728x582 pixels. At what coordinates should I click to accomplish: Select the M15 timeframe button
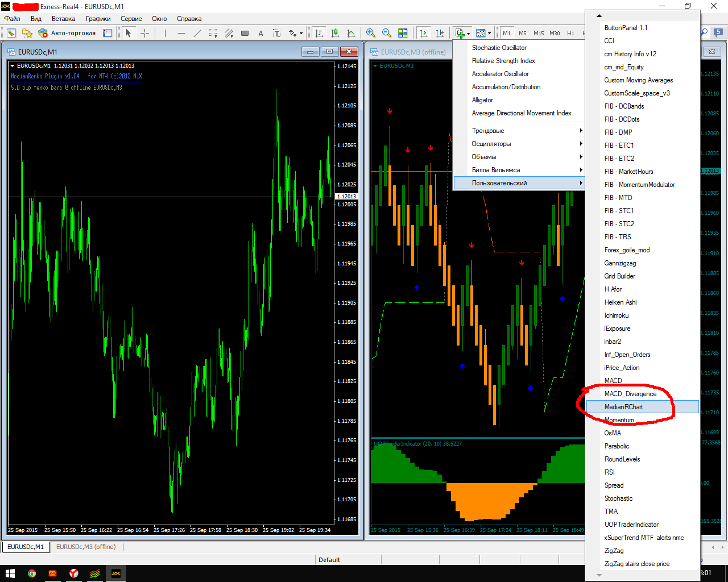pos(539,33)
